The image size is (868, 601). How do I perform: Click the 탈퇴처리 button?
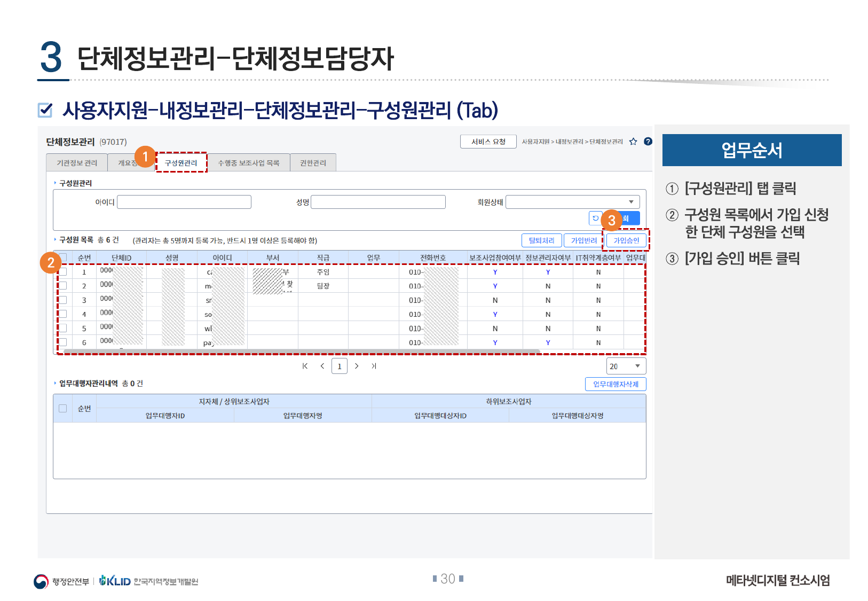[541, 240]
